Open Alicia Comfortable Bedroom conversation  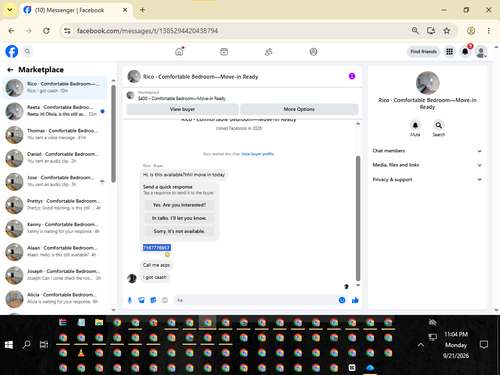(x=55, y=298)
